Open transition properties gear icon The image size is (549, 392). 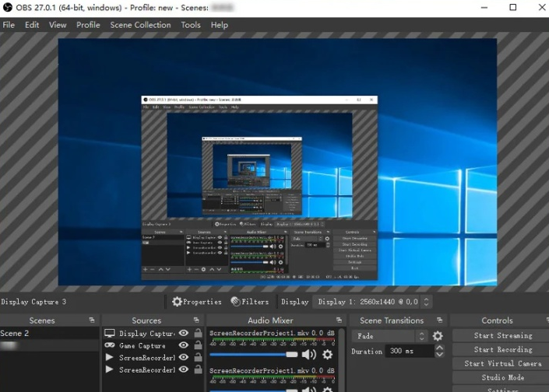coord(438,336)
